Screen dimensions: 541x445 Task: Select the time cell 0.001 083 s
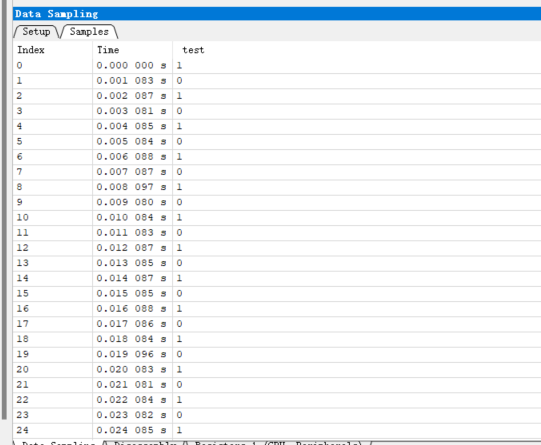pyautogui.click(x=132, y=81)
